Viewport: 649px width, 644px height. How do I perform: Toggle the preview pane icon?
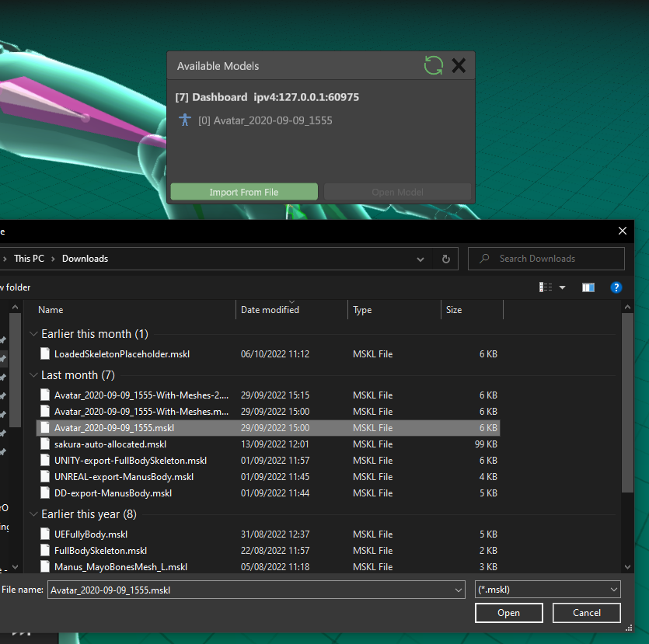[588, 287]
